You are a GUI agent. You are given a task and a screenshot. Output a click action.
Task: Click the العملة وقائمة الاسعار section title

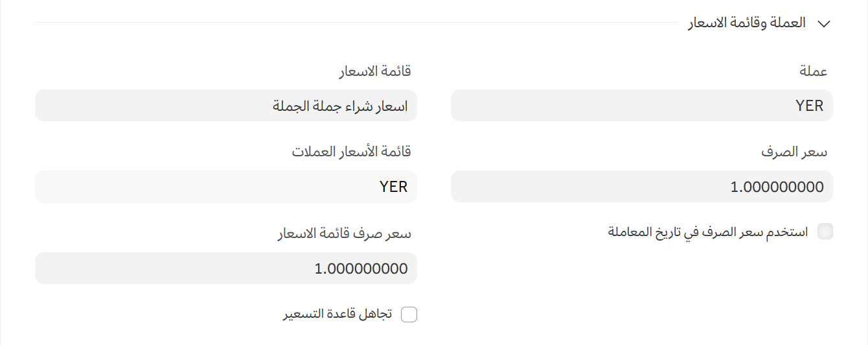click(746, 23)
